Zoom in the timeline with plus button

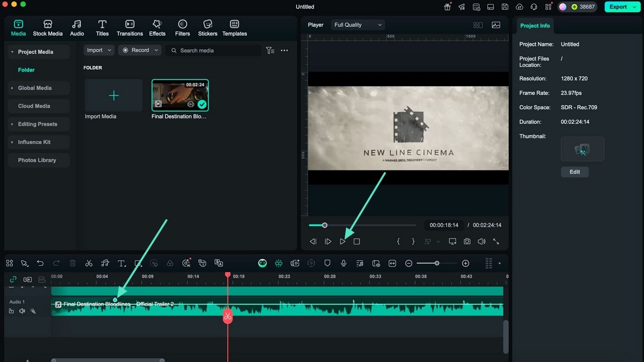click(466, 263)
